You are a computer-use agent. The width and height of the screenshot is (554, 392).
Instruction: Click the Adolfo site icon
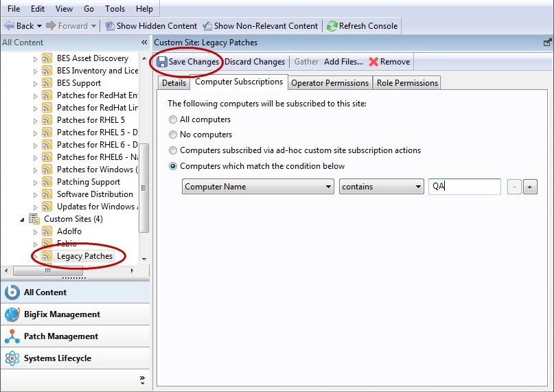point(47,231)
